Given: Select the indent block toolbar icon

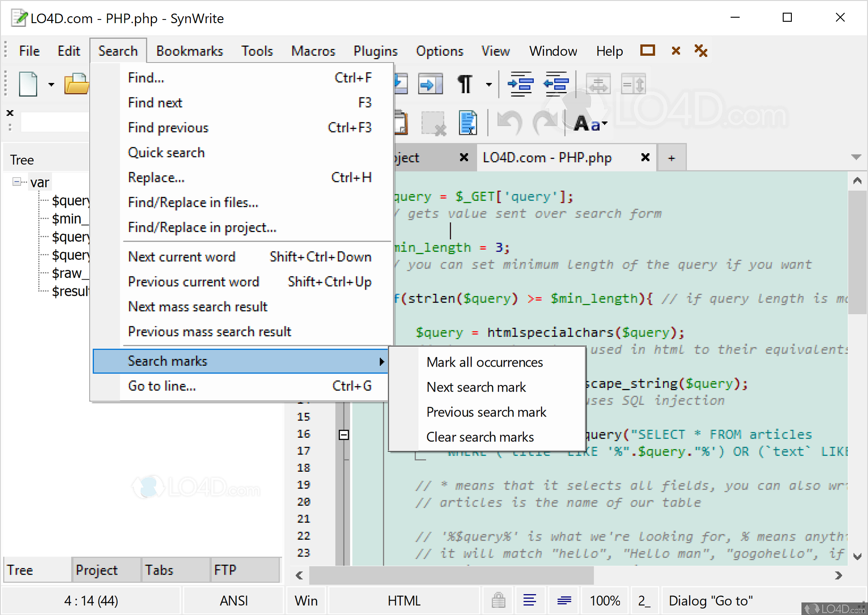Looking at the screenshot, I should pyautogui.click(x=521, y=84).
